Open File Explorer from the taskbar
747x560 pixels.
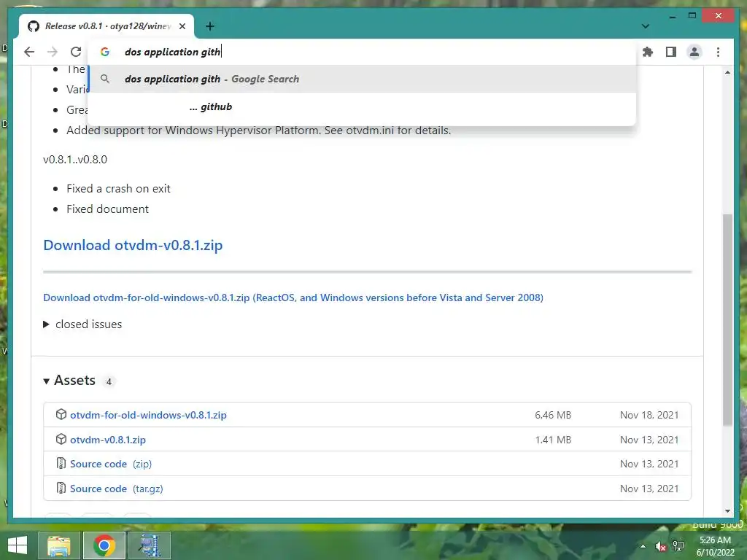(59, 545)
